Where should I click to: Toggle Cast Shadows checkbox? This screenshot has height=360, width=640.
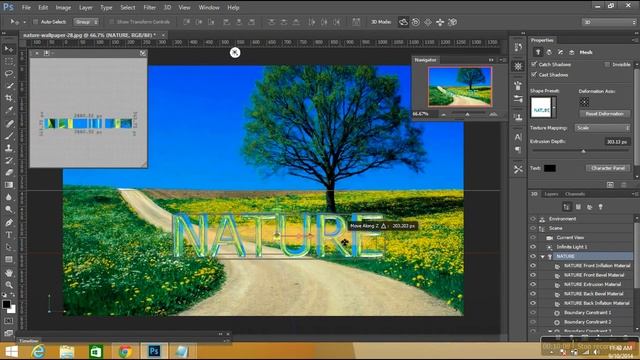point(534,74)
